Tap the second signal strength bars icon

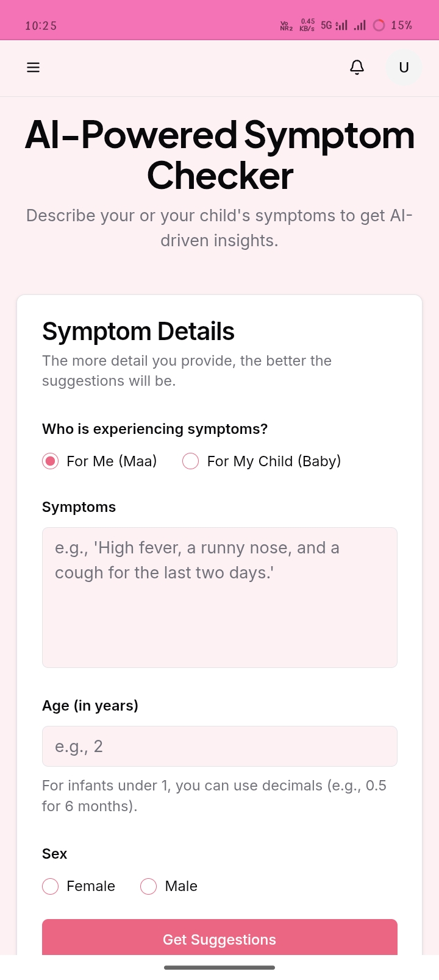coord(360,25)
